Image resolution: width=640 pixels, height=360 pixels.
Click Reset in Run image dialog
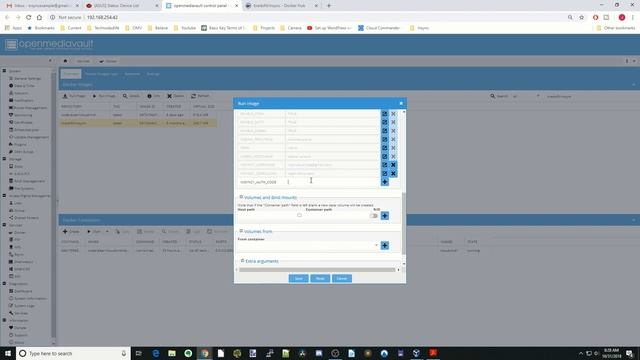pyautogui.click(x=320, y=278)
